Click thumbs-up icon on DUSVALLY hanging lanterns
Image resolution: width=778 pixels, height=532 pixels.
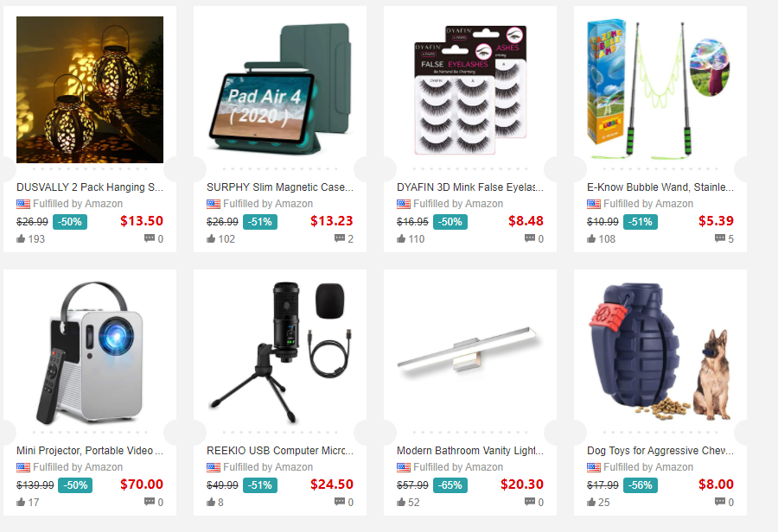tap(21, 238)
